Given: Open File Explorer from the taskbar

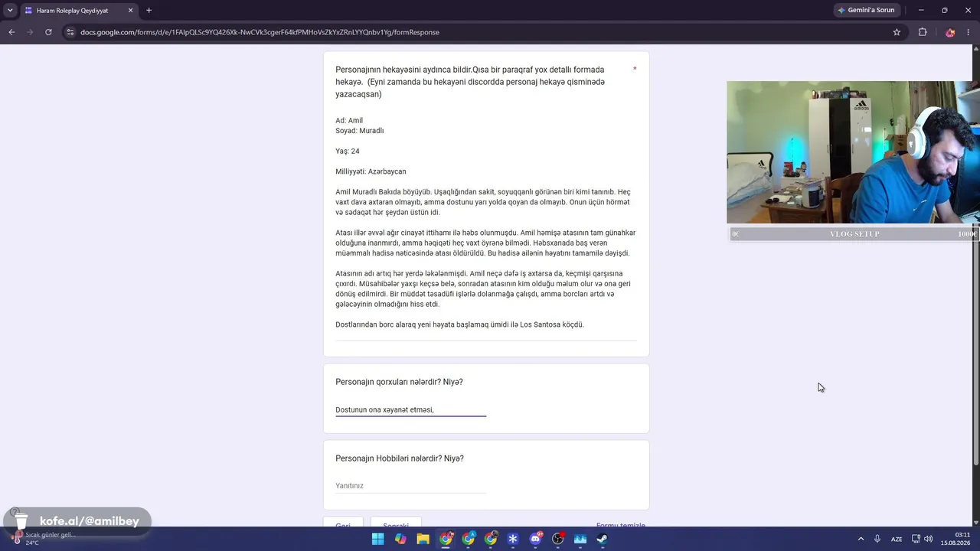Looking at the screenshot, I should coord(423,539).
